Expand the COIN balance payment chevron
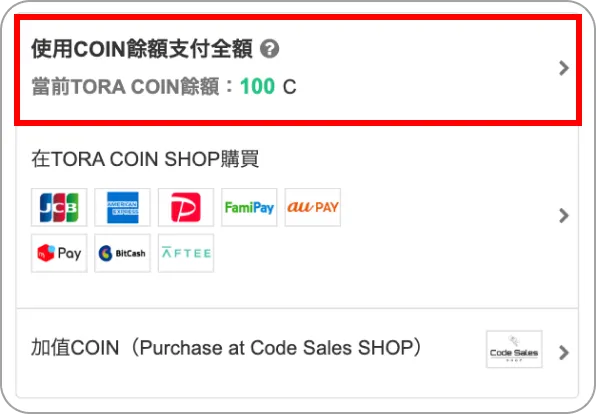Image resolution: width=596 pixels, height=414 pixels. pos(564,68)
